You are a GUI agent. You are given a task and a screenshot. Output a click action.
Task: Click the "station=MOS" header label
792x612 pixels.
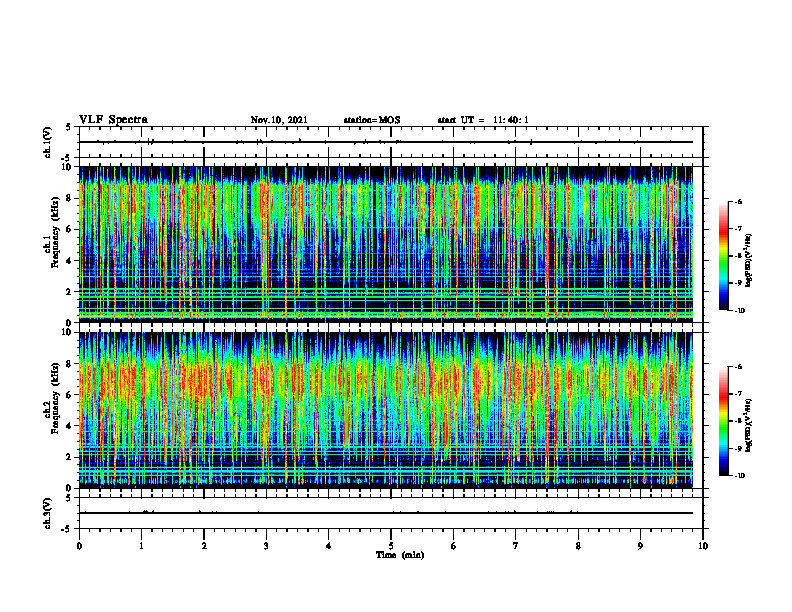click(372, 120)
